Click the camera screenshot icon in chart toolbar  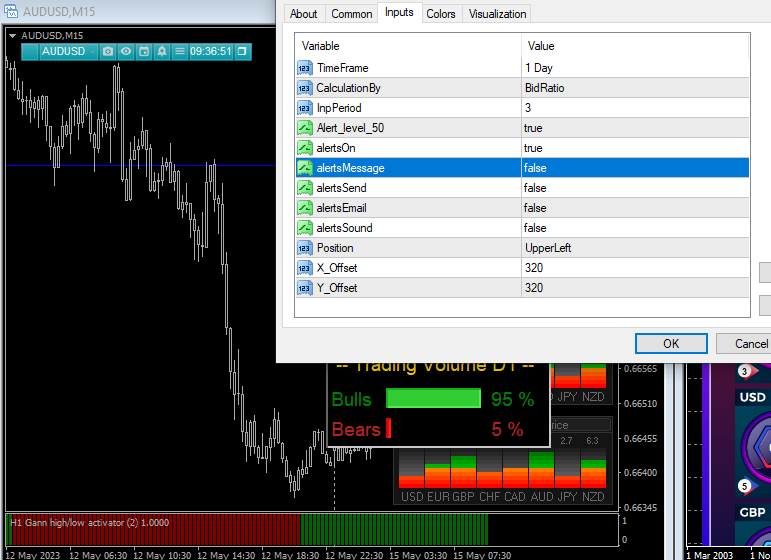[x=108, y=51]
